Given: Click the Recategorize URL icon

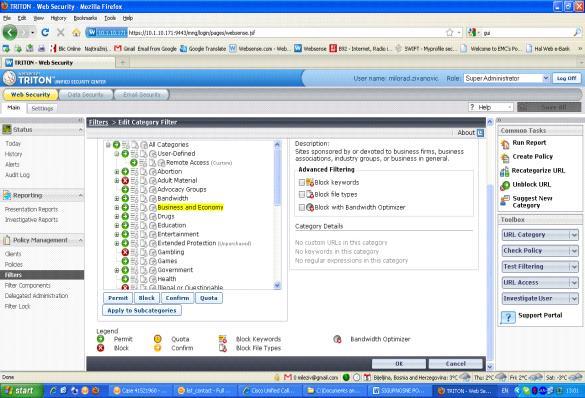Looking at the screenshot, I should pos(505,172).
